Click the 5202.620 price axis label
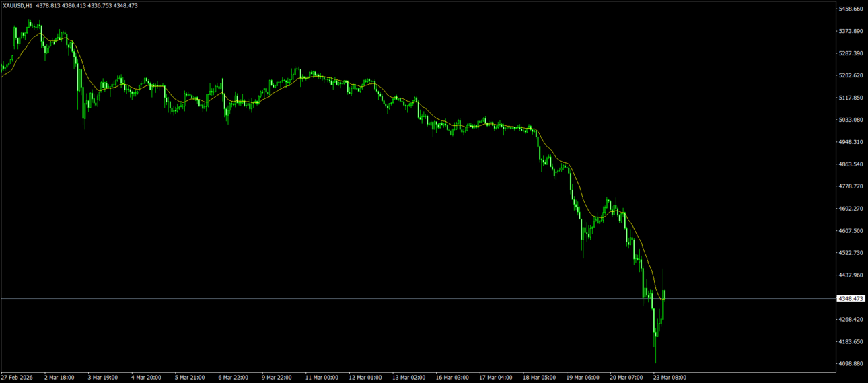868x383 pixels. (x=851, y=75)
